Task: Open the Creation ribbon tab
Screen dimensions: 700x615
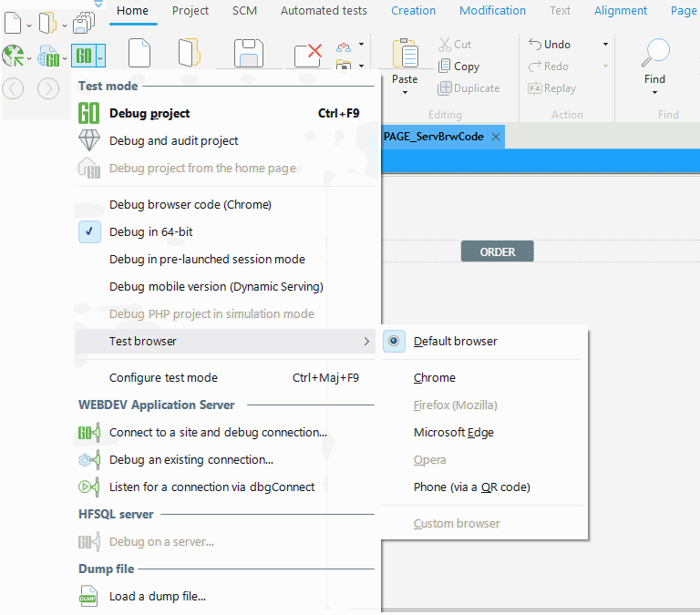Action: 414,11
